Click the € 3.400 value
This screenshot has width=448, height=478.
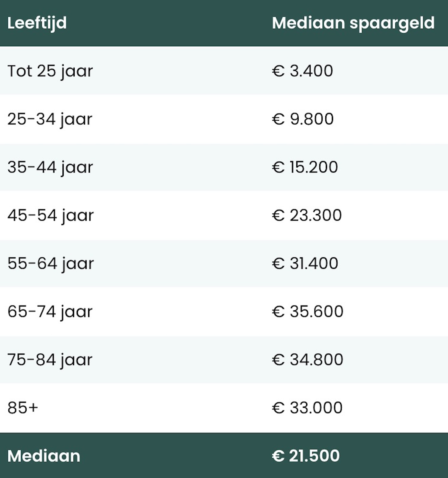302,71
